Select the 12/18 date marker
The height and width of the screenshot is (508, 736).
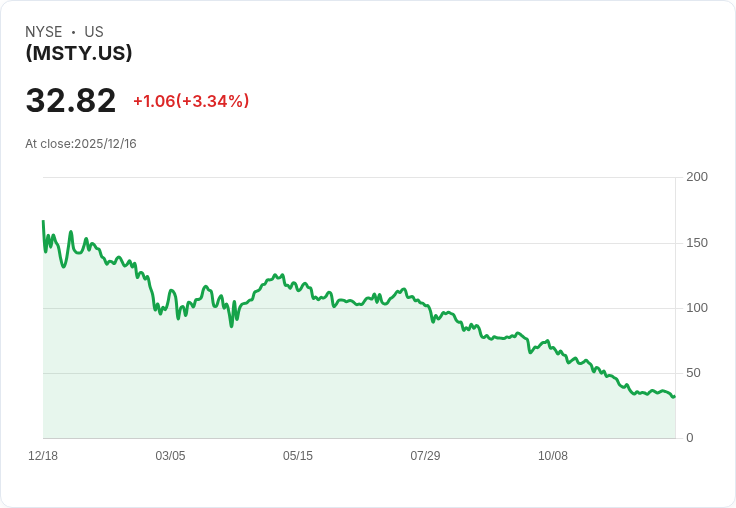[43, 456]
